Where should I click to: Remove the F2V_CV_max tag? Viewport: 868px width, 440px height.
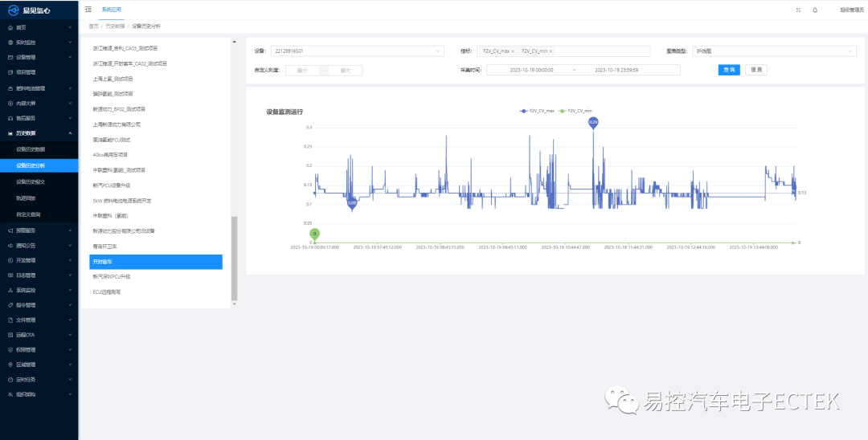point(513,51)
